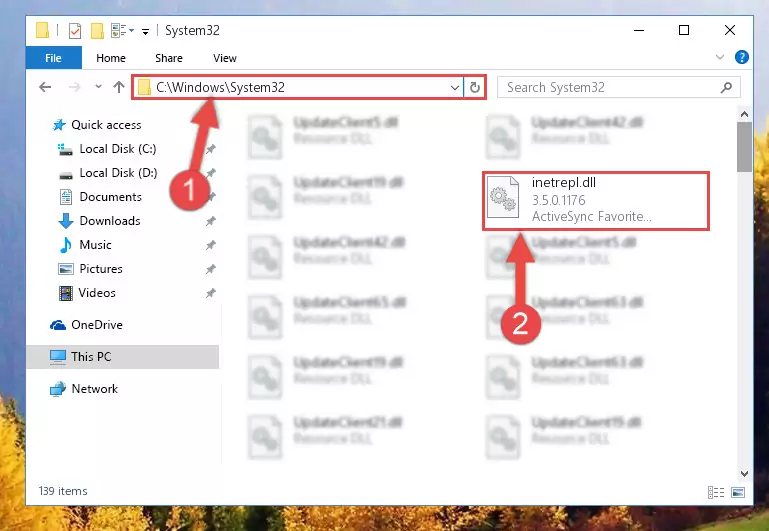This screenshot has height=531, width=769.
Task: Click the Network icon in sidebar
Action: pos(58,389)
